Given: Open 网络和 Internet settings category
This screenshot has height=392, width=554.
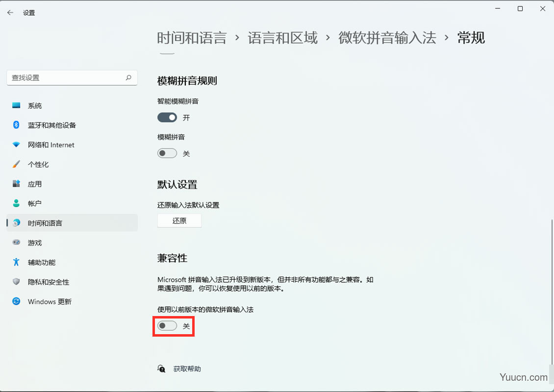Looking at the screenshot, I should 72,145.
